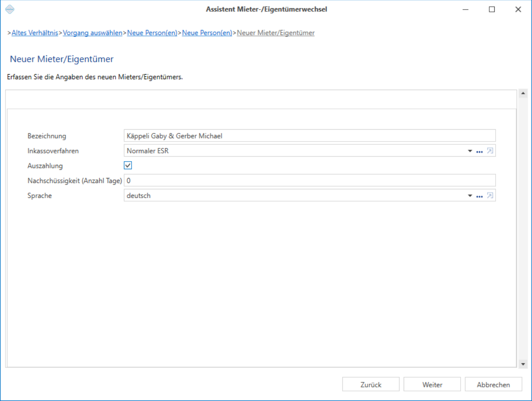
Task: Click the Neuer Mieter/Eigentümer heading
Action: click(62, 59)
